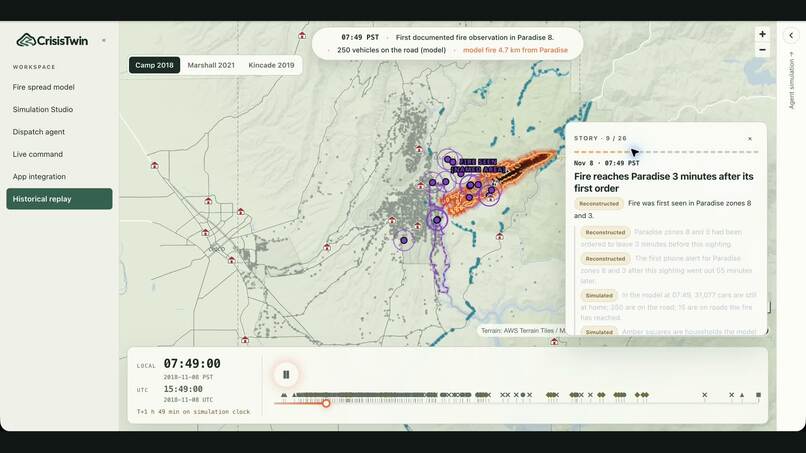The height and width of the screenshot is (453, 806).
Task: Click the station icon right of the fire
Action: [499, 236]
